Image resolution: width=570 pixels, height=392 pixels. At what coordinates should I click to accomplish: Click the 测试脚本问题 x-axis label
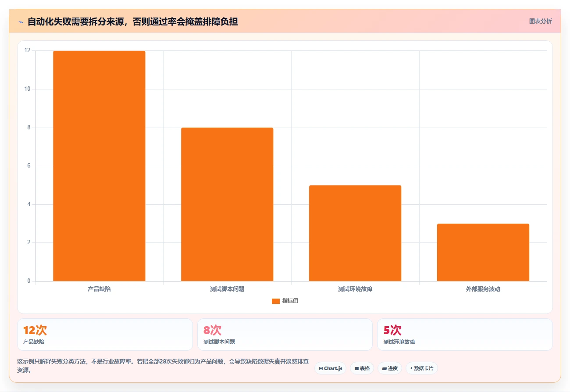(x=227, y=289)
